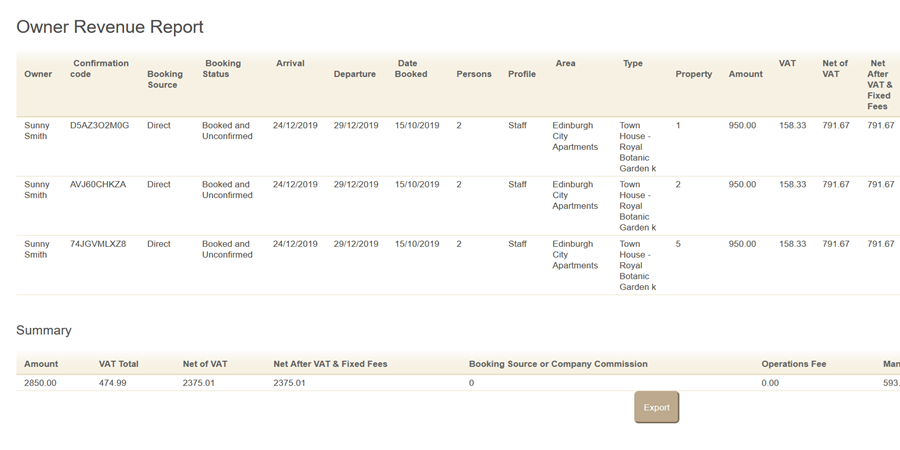Click summary commission value 0
Viewport: 900px width, 450px height.
pyautogui.click(x=471, y=383)
